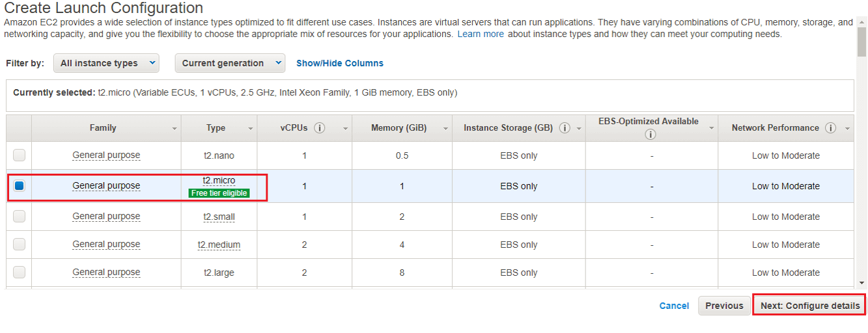Click the 8 memory value for t2.large
The width and height of the screenshot is (868, 333).
point(402,273)
